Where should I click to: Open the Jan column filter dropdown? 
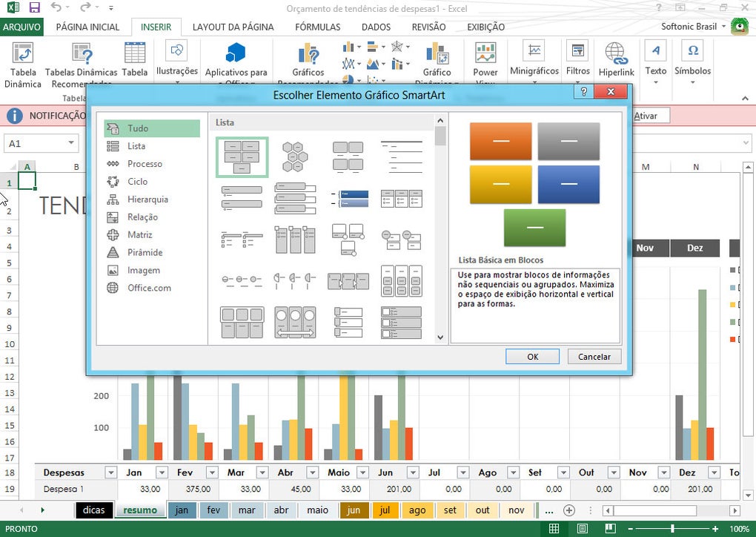pyautogui.click(x=161, y=472)
